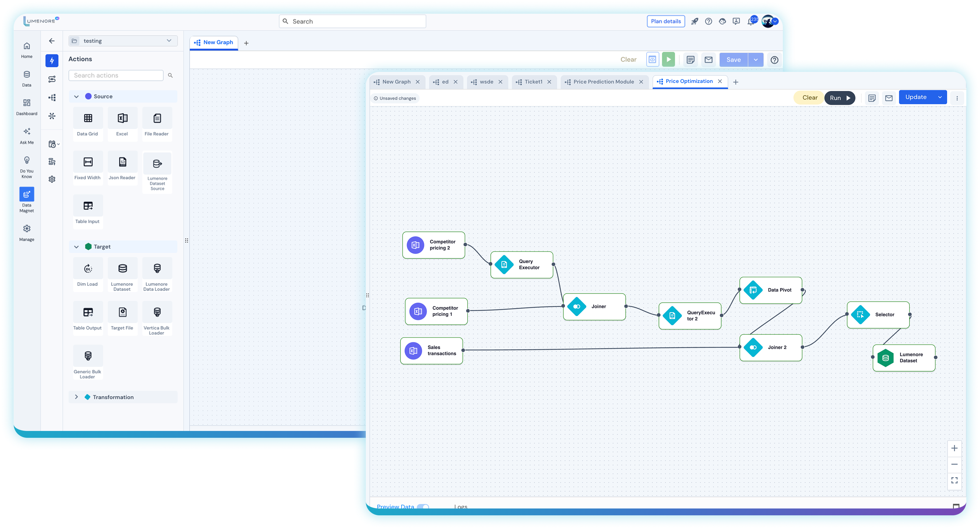
Task: Pick the Fixed Width source action
Action: click(x=88, y=168)
